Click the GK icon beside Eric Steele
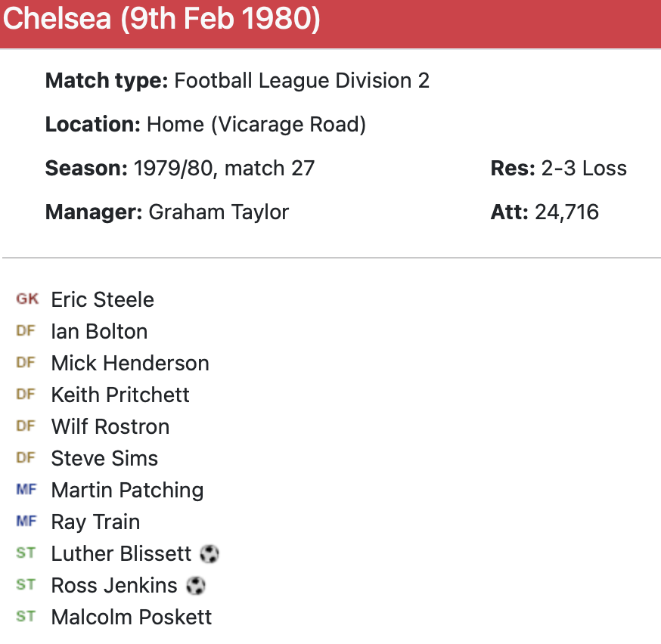This screenshot has width=661, height=644. click(26, 299)
